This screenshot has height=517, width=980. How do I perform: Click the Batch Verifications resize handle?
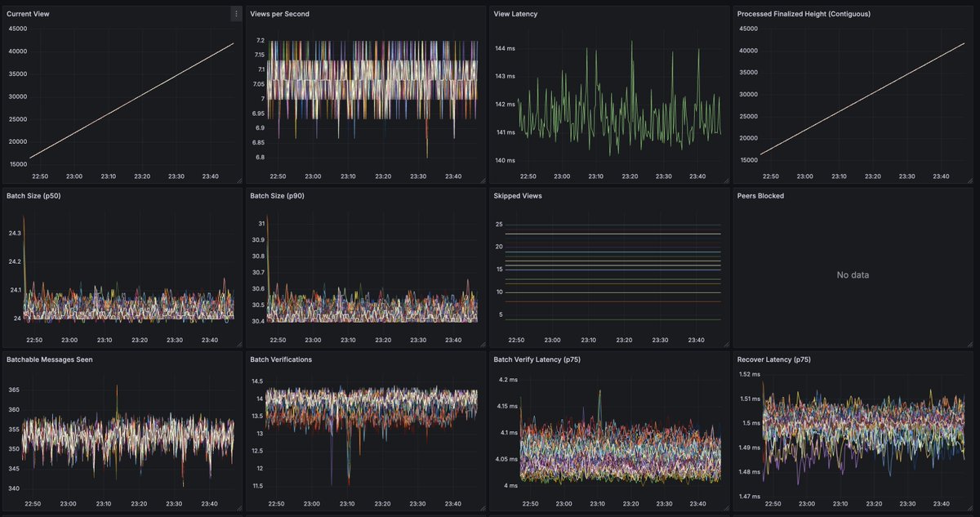(x=482, y=508)
